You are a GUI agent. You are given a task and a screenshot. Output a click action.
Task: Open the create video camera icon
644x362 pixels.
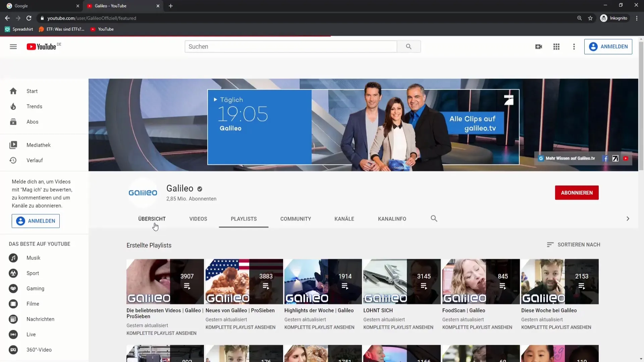(x=539, y=47)
